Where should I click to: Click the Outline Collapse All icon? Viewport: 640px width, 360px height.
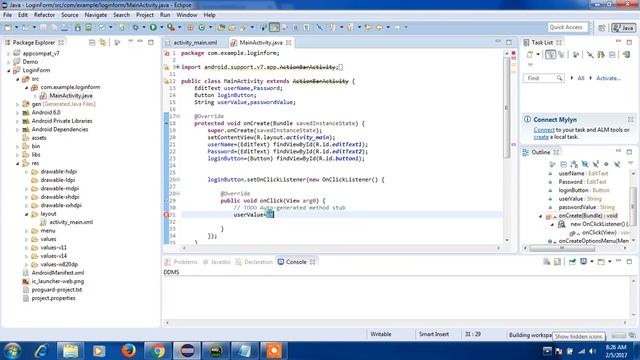click(564, 164)
